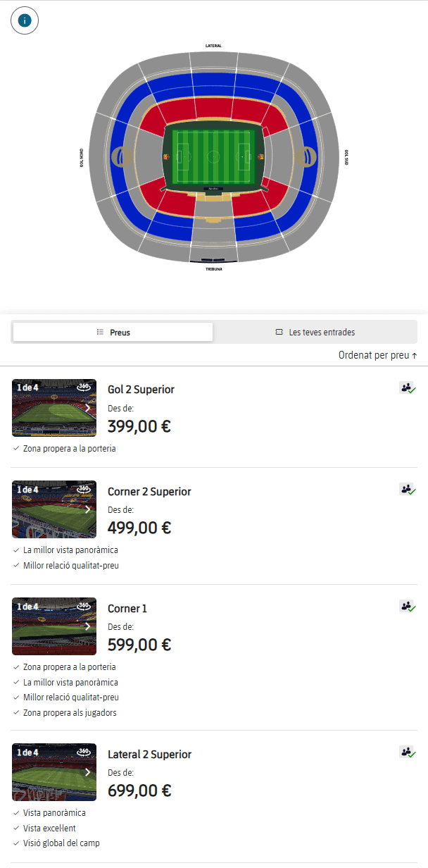This screenshot has height=868, width=428.
Task: Next photo arrow on Corner 1 thumbnail
Action: tap(87, 626)
